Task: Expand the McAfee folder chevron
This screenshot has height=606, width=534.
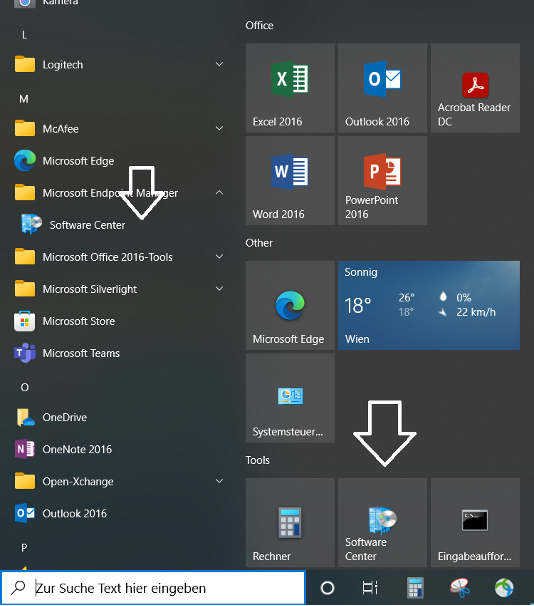Action: (219, 128)
